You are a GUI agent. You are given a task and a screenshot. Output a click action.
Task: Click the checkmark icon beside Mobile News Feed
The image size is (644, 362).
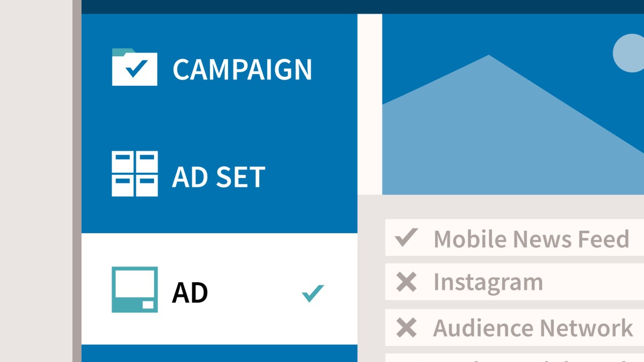[x=406, y=237]
